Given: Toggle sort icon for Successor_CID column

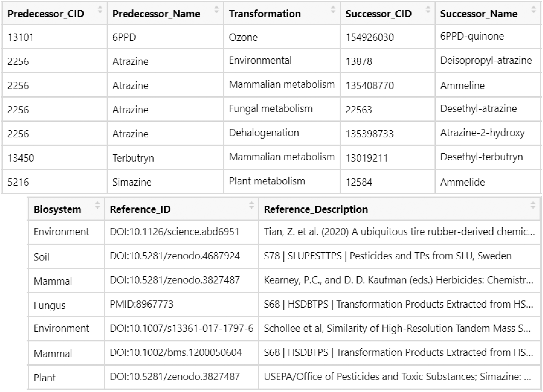Looking at the screenshot, I should pyautogui.click(x=428, y=10).
